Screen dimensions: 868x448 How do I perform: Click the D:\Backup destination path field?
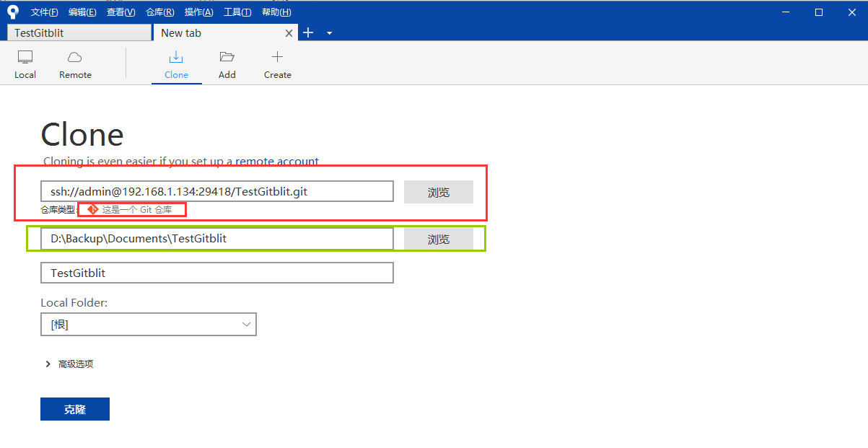217,239
